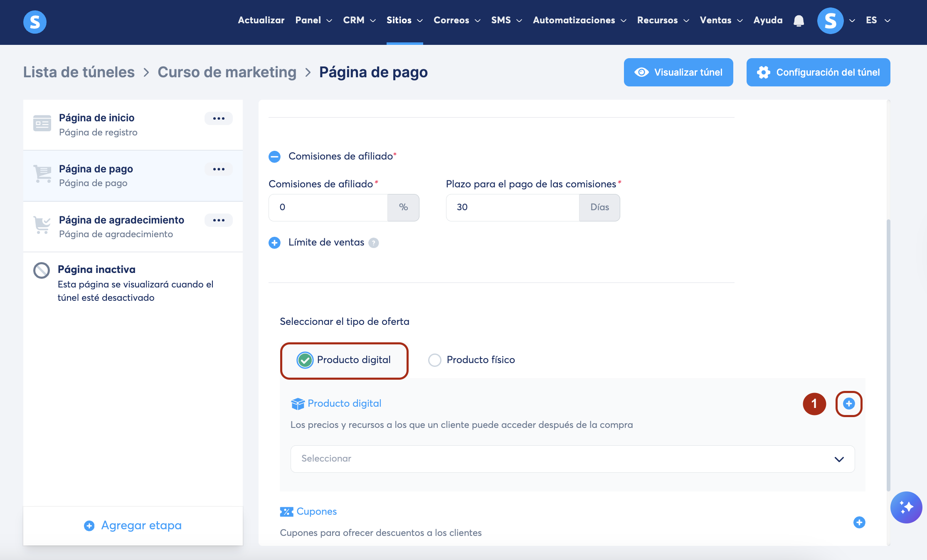Click the plus icon to add digital product

(x=849, y=403)
